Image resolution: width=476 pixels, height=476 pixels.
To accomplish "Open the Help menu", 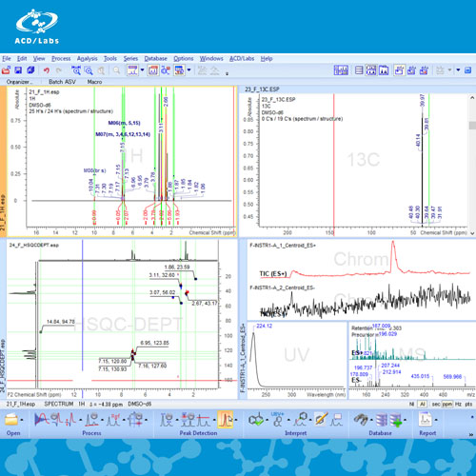I will point(267,59).
